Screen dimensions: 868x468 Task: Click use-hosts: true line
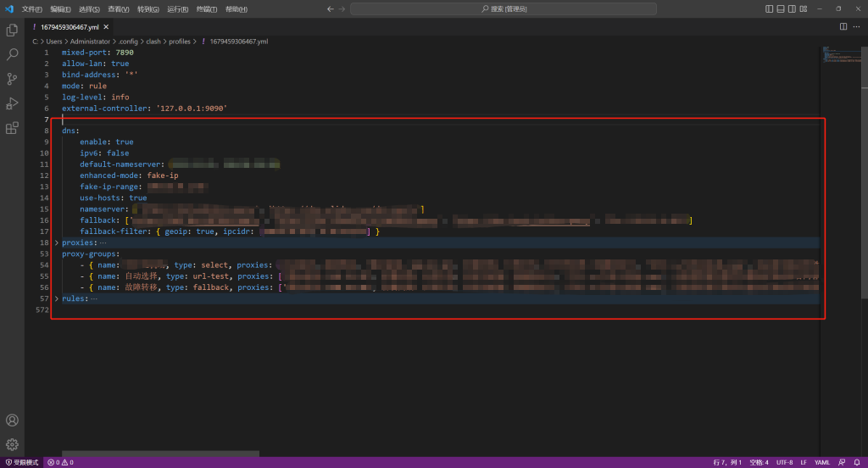pos(113,198)
